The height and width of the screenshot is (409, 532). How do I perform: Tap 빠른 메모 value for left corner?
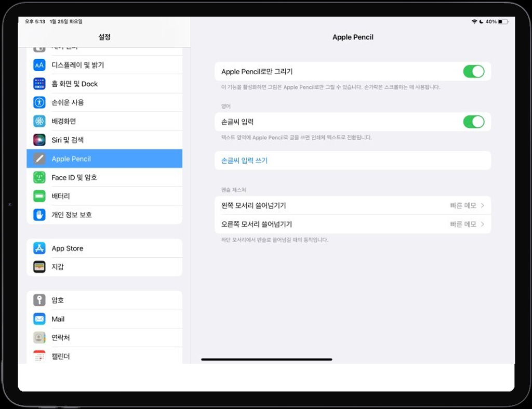click(463, 205)
